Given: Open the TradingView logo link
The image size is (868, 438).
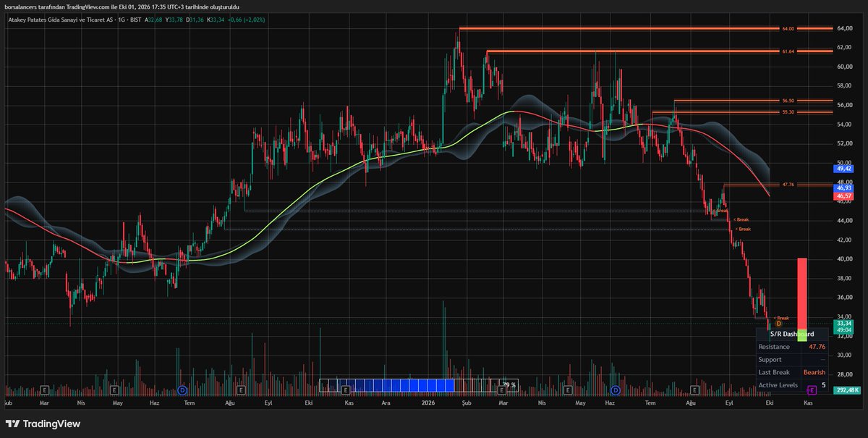Looking at the screenshot, I should point(43,424).
